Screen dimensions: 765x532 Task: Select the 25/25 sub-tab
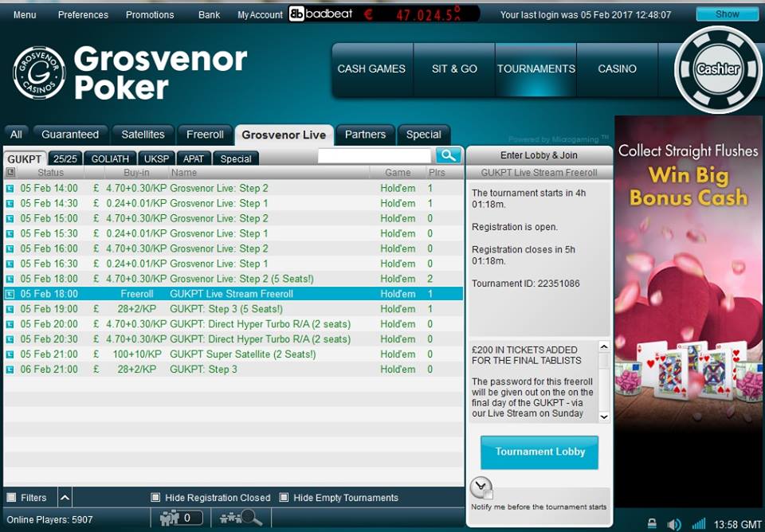(65, 159)
